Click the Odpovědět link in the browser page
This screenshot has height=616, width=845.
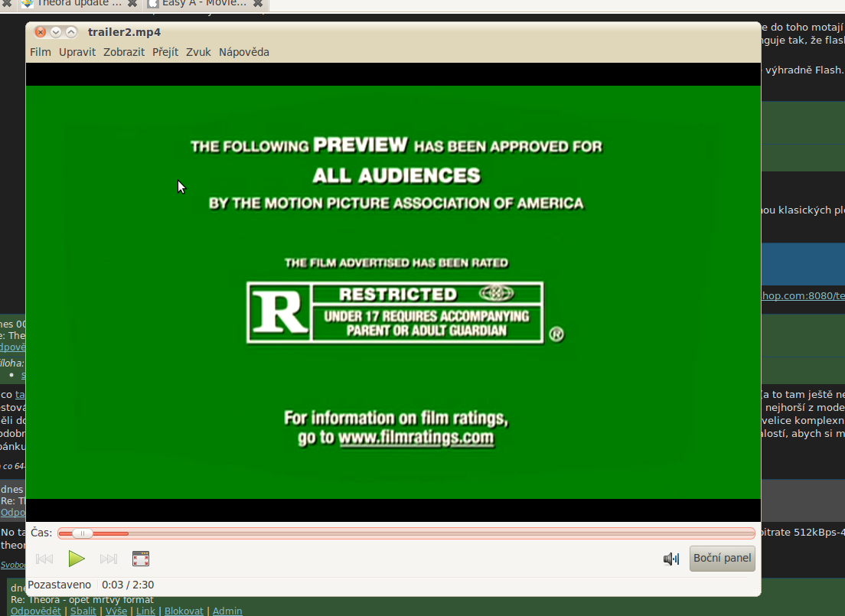[x=35, y=611]
